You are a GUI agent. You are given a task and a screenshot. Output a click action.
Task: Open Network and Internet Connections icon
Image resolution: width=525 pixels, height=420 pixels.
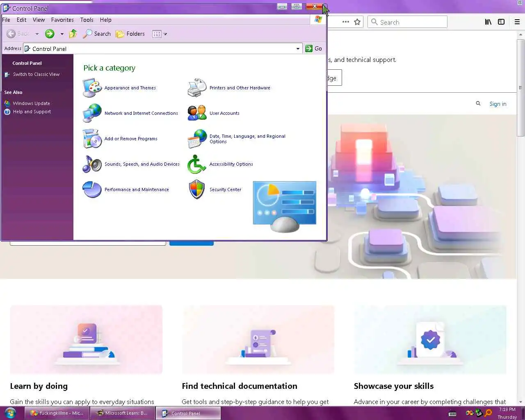pyautogui.click(x=92, y=113)
